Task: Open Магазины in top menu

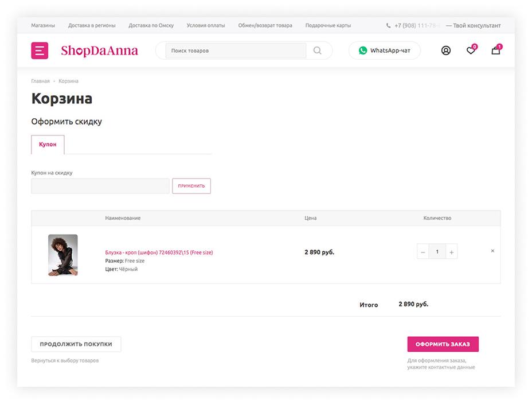Action: click(43, 25)
